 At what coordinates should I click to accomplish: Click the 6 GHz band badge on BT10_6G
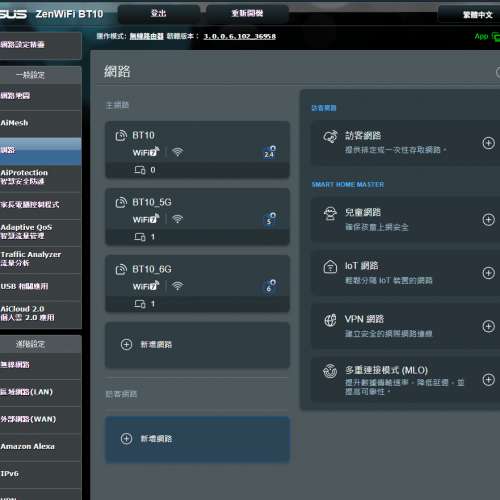coord(270,286)
